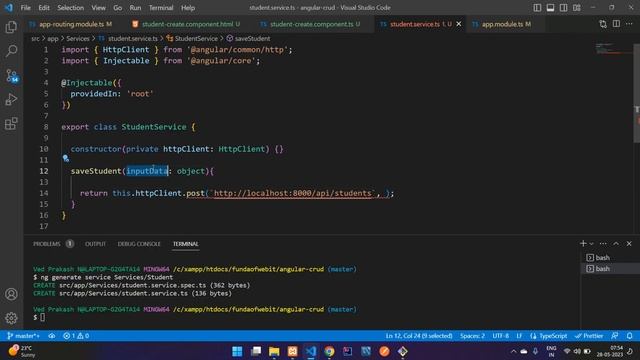Screen dimensions: 640x360
Task: Select the first bash terminal entry
Action: click(x=610, y=258)
